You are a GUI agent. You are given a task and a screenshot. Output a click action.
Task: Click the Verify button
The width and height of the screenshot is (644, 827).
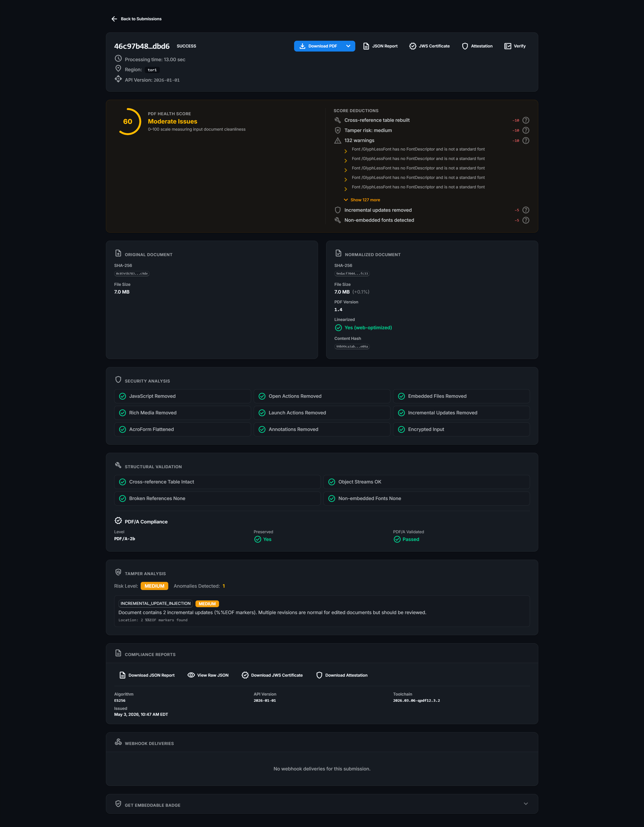point(515,46)
